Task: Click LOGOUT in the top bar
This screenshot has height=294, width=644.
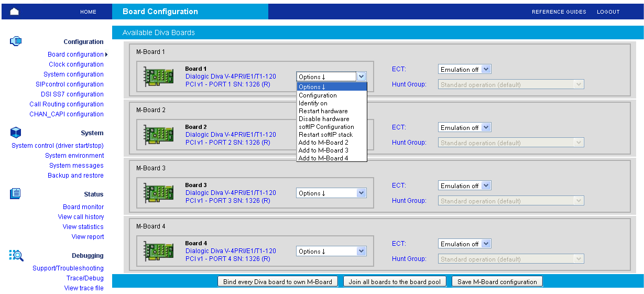Action: [608, 12]
